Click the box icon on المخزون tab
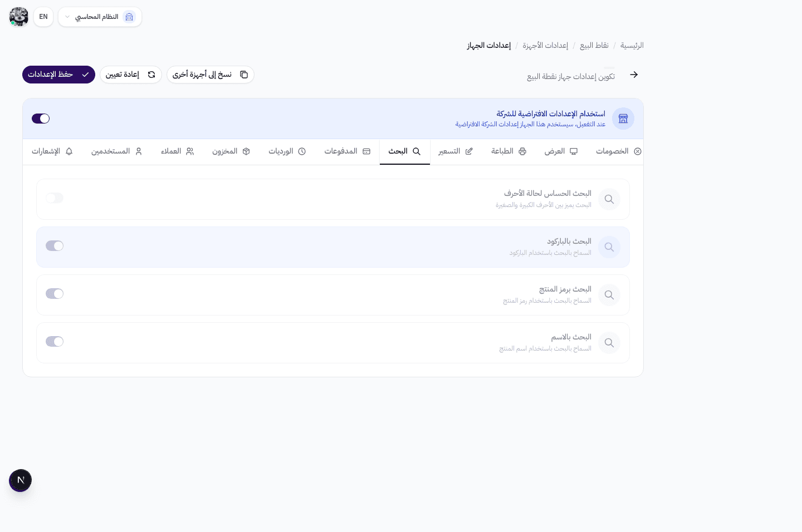The image size is (802, 532). (x=245, y=151)
